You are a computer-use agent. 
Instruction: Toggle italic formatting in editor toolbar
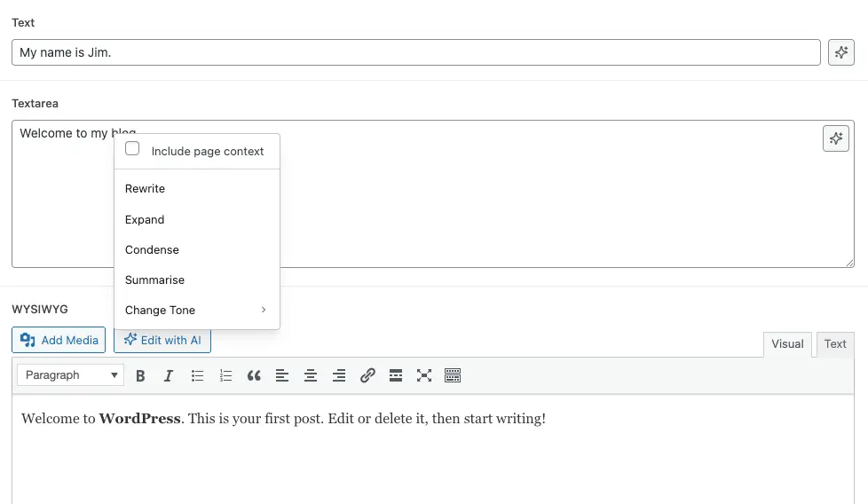[169, 375]
